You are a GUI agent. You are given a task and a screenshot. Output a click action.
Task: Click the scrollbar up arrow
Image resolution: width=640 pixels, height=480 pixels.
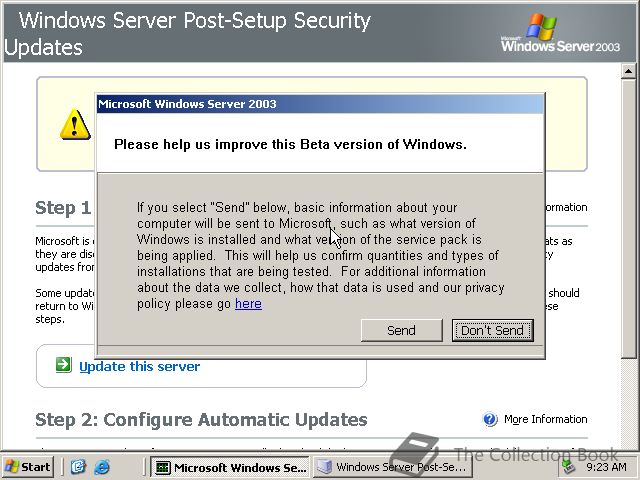click(x=628, y=71)
